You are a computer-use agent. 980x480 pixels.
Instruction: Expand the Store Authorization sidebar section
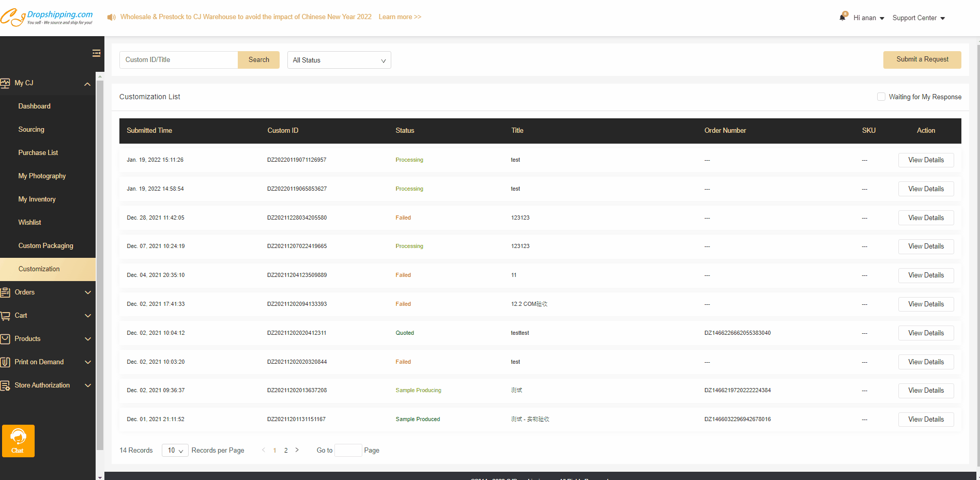87,385
